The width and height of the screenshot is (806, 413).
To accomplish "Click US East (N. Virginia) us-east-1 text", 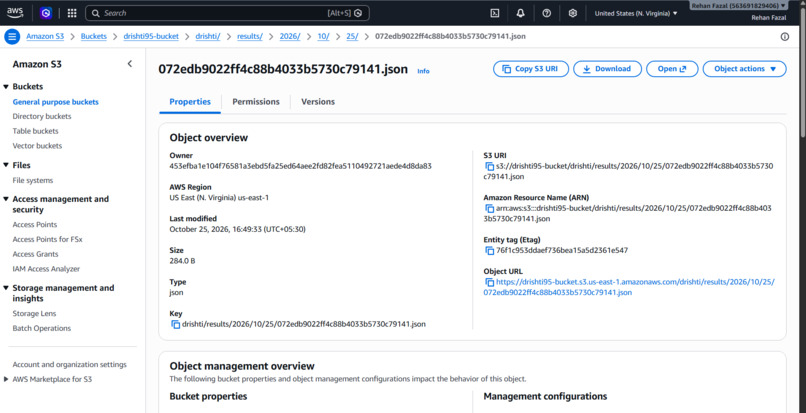I will point(219,198).
